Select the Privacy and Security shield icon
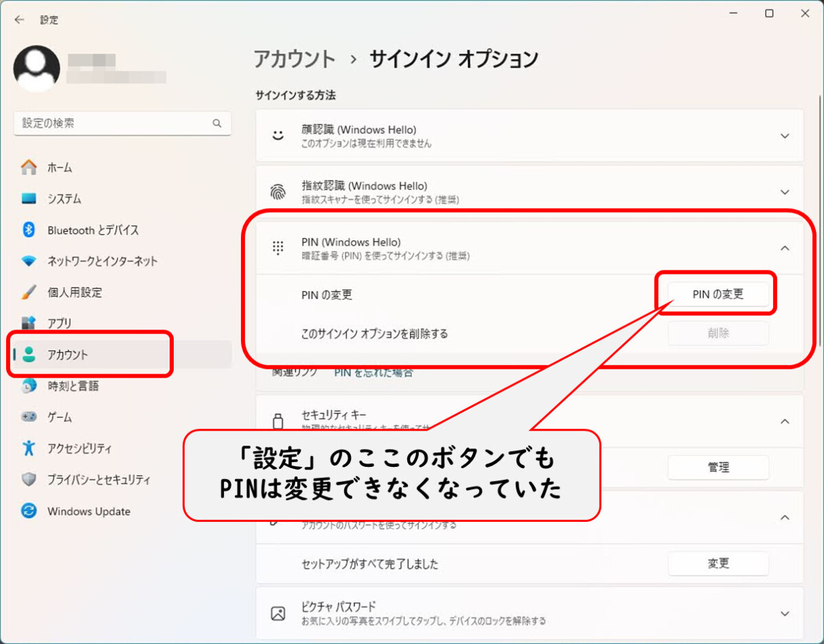Viewport: 824px width, 644px height. 29,480
